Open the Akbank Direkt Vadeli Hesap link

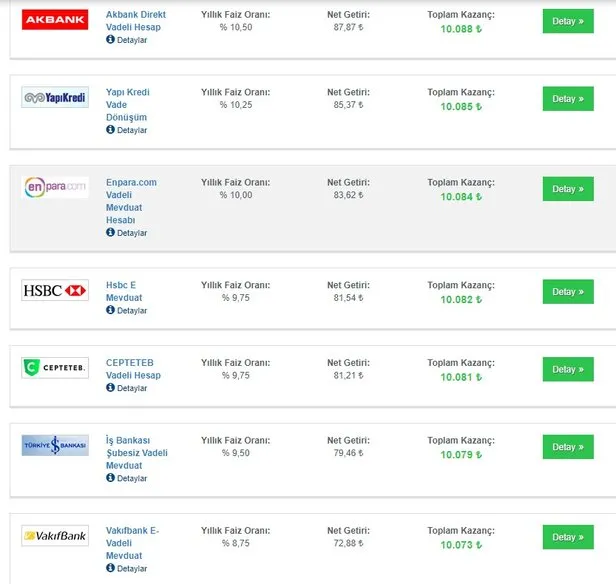[x=136, y=21]
